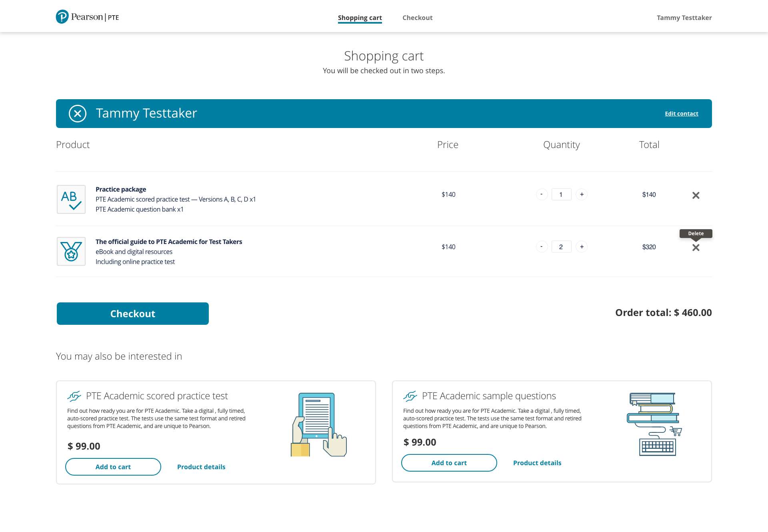Remove Practice package from cart
The height and width of the screenshot is (532, 768).
[696, 195]
